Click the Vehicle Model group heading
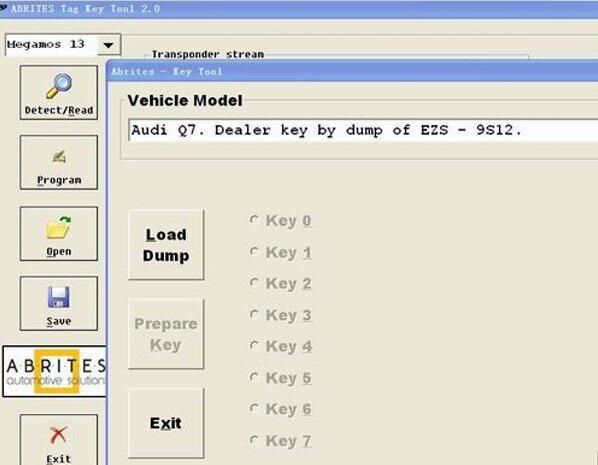The width and height of the screenshot is (598, 465). coord(185,101)
